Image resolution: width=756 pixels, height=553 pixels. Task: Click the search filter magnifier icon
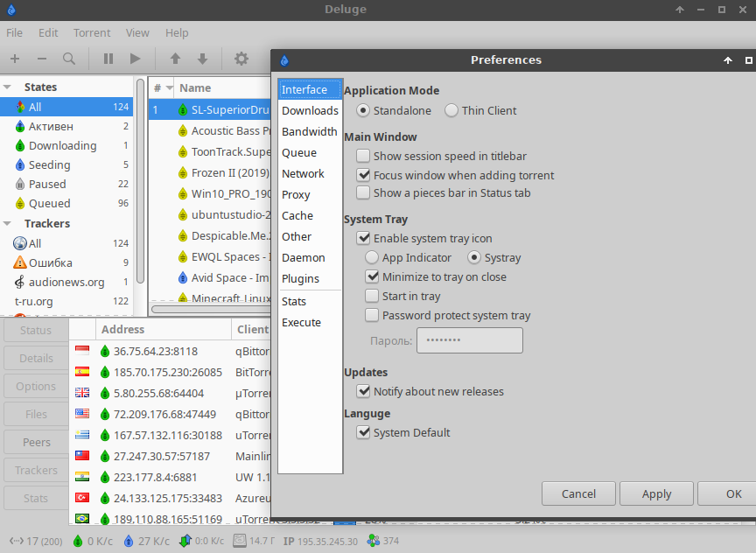click(x=69, y=59)
